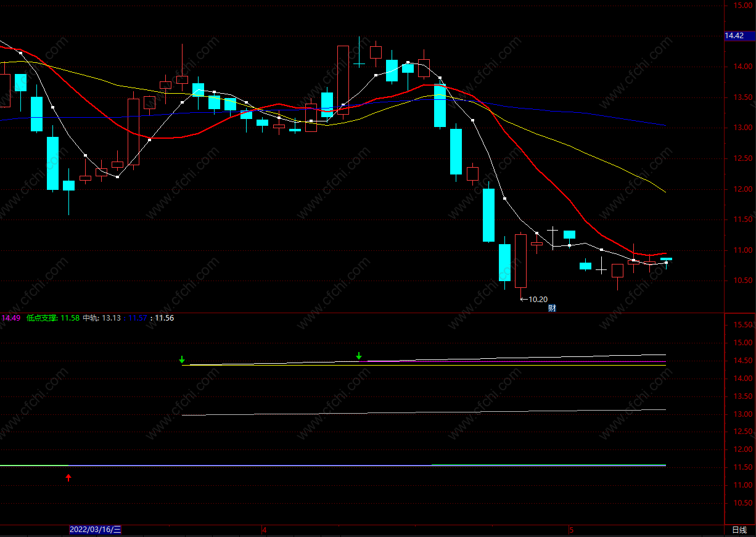Click month marker 5 on time axis

click(x=571, y=530)
